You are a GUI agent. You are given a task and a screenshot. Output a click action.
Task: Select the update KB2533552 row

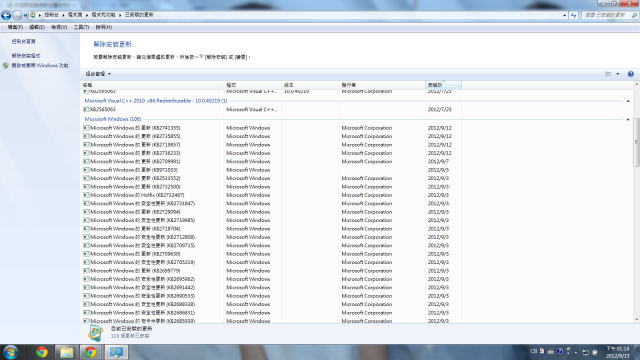click(x=271, y=178)
